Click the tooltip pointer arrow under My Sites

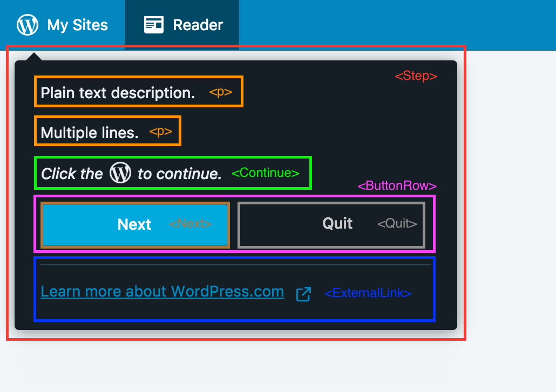[x=34, y=57]
